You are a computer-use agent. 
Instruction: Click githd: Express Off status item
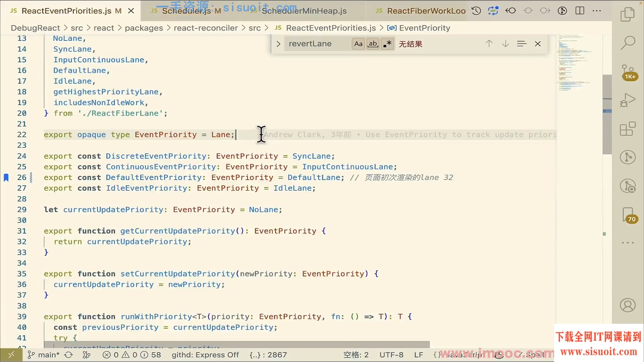pos(205,355)
